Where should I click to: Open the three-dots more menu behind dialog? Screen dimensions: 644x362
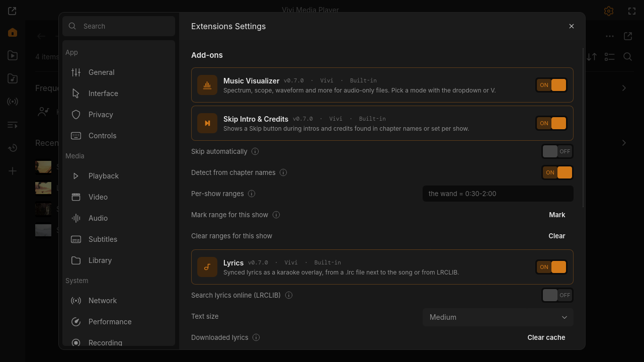pyautogui.click(x=610, y=36)
